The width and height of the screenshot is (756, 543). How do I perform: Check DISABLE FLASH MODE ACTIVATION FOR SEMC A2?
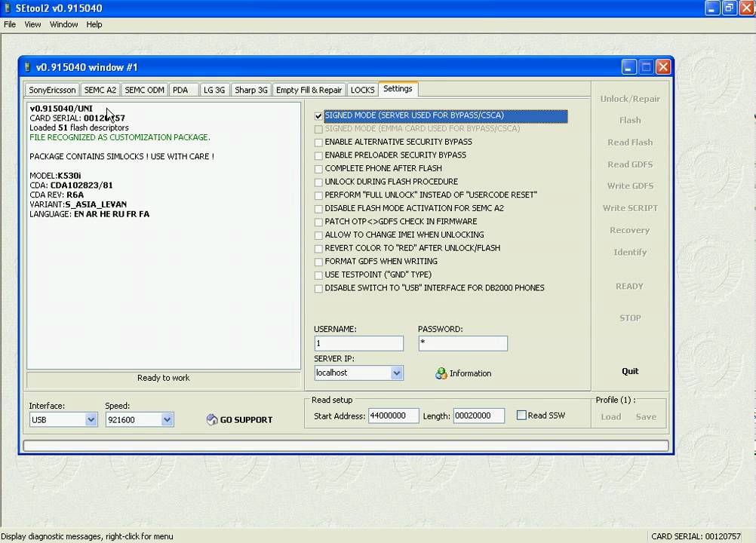pyautogui.click(x=318, y=209)
